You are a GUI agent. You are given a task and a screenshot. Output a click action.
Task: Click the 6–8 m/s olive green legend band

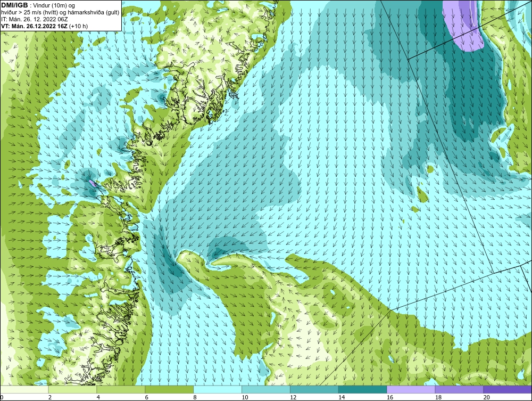click(x=169, y=389)
